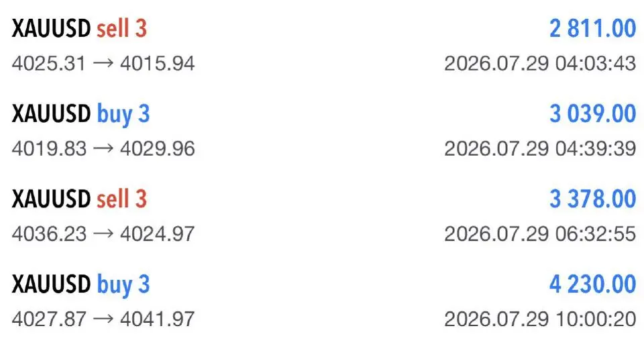Click the red 'sell 3' label in first row
The height and width of the screenshot is (353, 644).
coord(121,29)
